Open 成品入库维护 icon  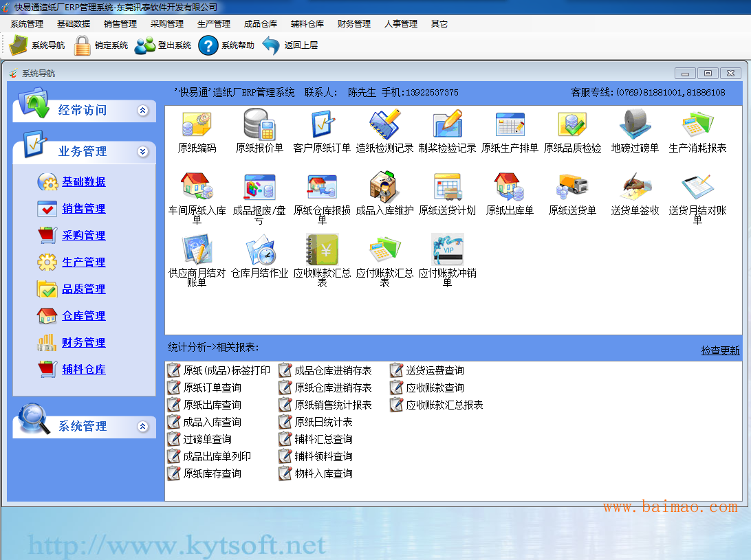coord(384,187)
